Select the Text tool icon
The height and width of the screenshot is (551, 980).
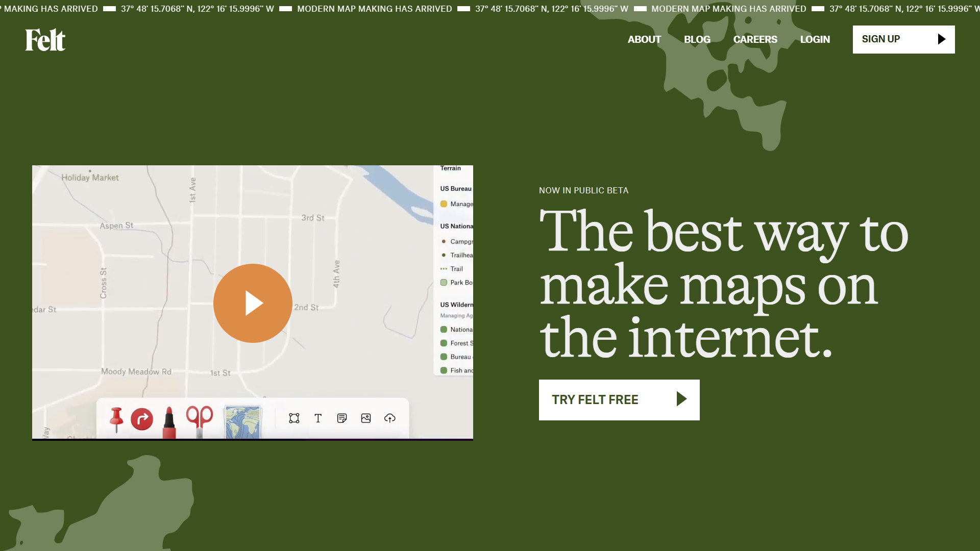318,418
